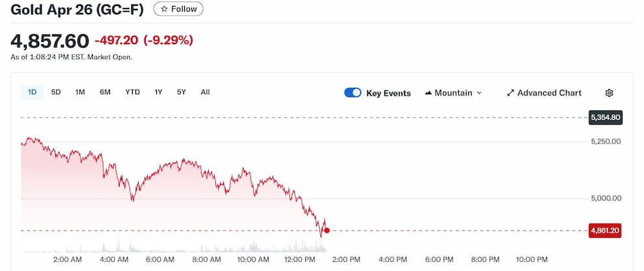The image size is (644, 271).
Task: Open chart settings gear icon
Action: pyautogui.click(x=609, y=93)
